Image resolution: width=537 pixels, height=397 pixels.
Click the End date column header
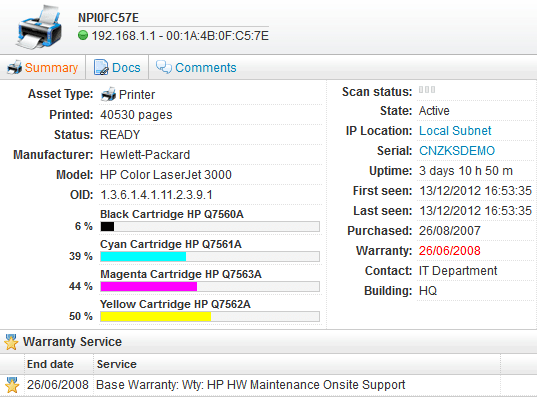point(50,364)
